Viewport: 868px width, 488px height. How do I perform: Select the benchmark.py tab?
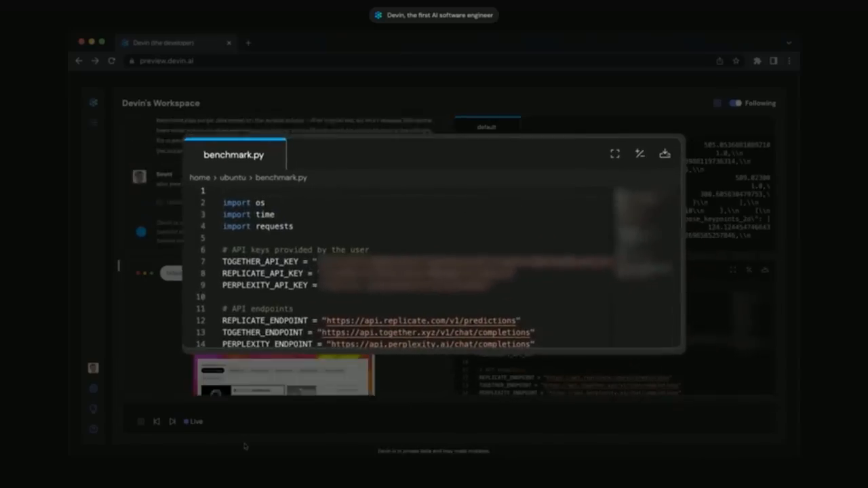pos(235,155)
